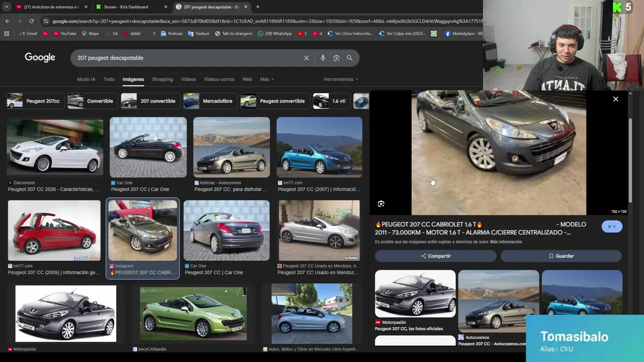Open the apps grid in the bookmarks bar
The height and width of the screenshot is (362, 644).
tap(7, 34)
